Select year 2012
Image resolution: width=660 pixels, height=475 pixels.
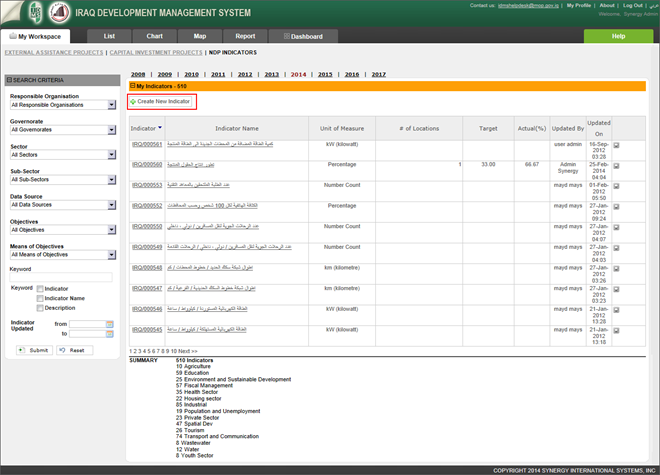(x=245, y=75)
